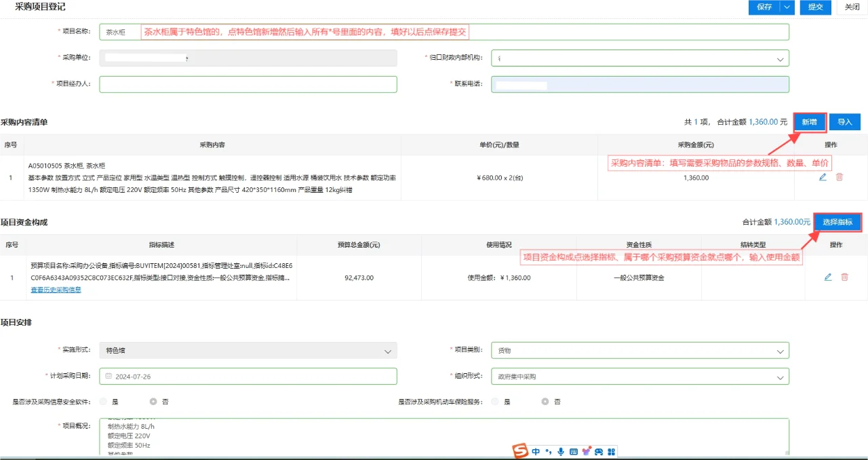Open the 实施形式 特色馆 dropdown
The height and width of the screenshot is (460, 868).
point(248,351)
